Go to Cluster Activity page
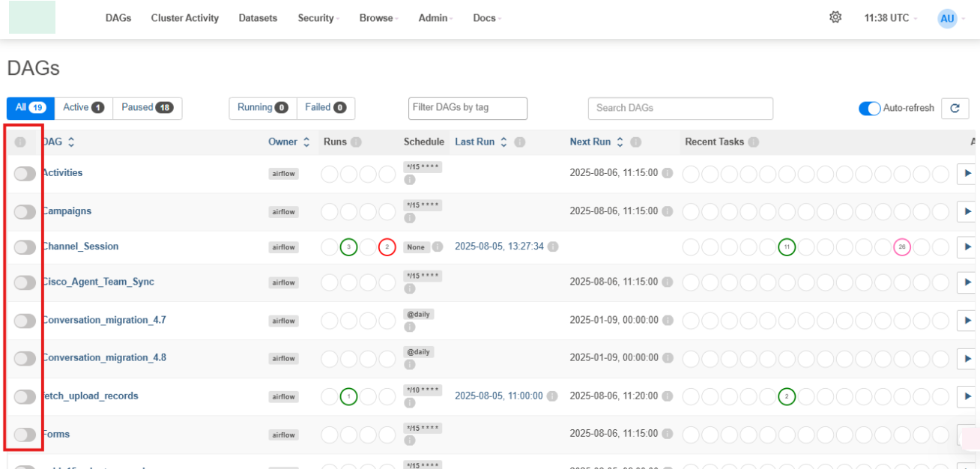The image size is (980, 469). (x=184, y=18)
